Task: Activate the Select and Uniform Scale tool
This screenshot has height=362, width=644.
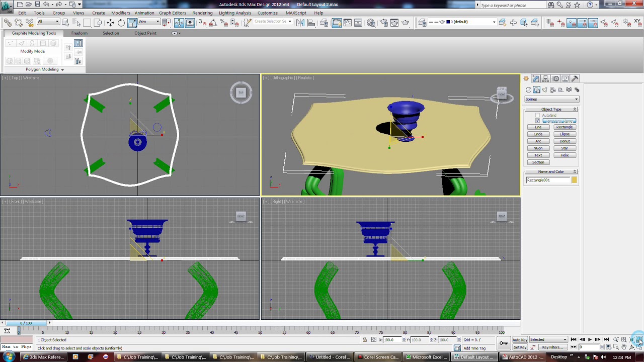Action: 132,23
